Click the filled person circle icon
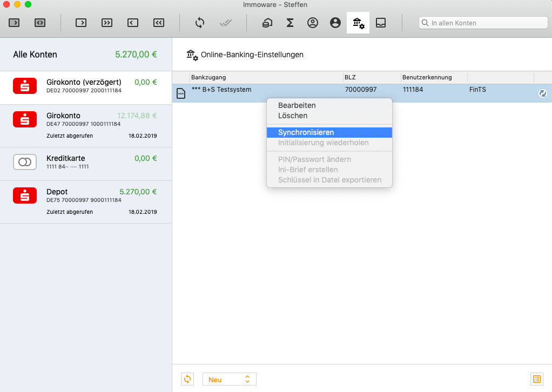552x392 pixels. click(335, 23)
